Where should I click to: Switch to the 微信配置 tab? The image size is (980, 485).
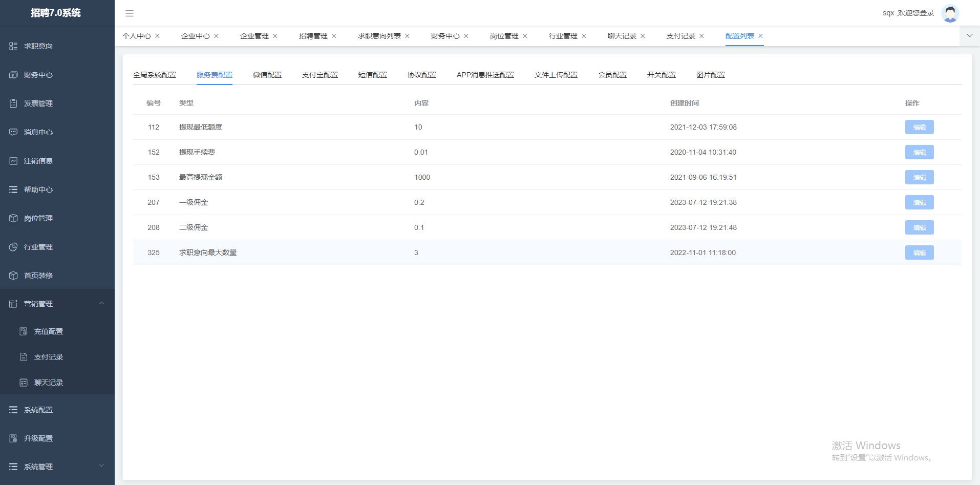tap(266, 75)
